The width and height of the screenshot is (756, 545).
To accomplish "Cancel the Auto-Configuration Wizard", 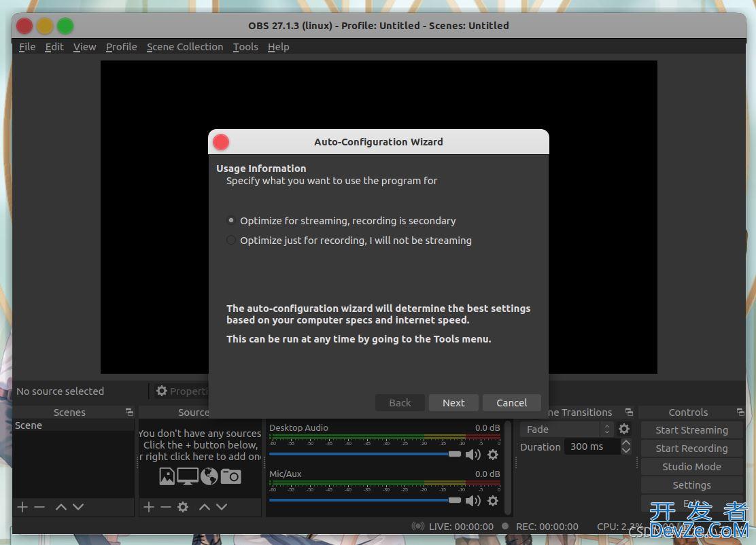I will coord(511,403).
